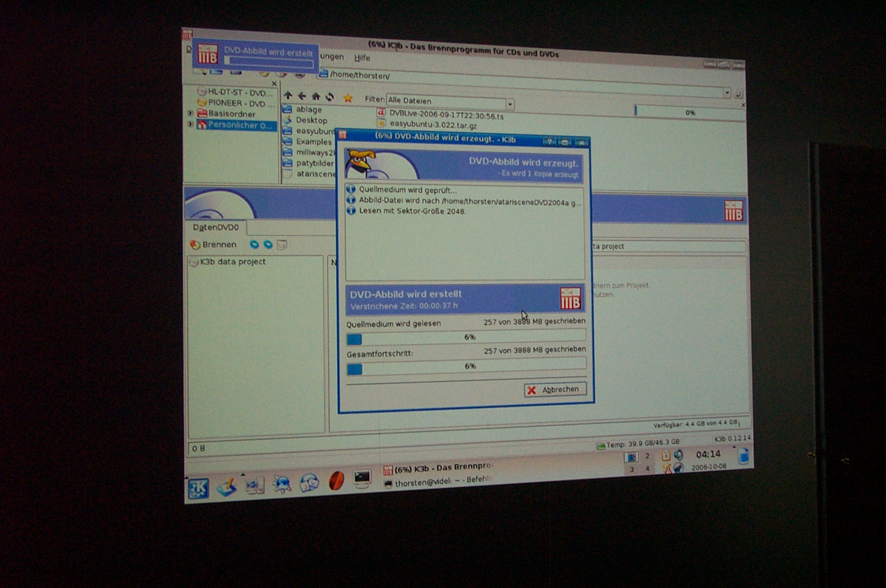Image resolution: width=886 pixels, height=588 pixels.
Task: Select the DatenDVD0 project tab
Action: coord(215,228)
